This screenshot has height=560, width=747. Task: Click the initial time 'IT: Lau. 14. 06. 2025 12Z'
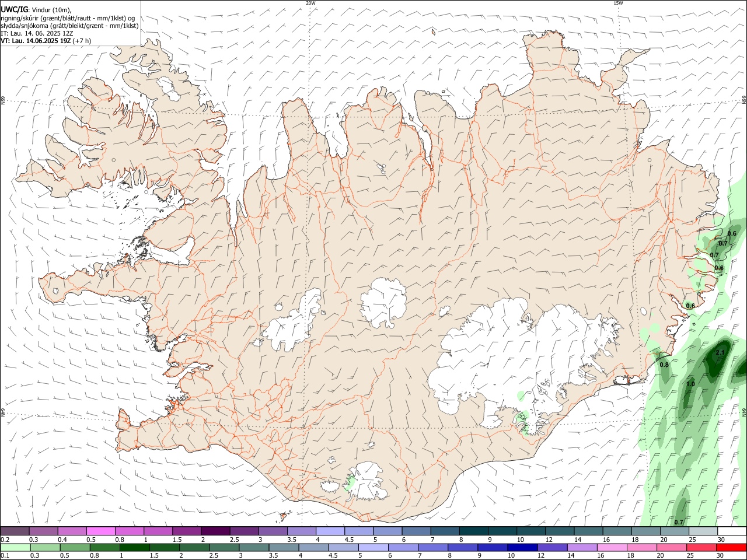[37, 33]
